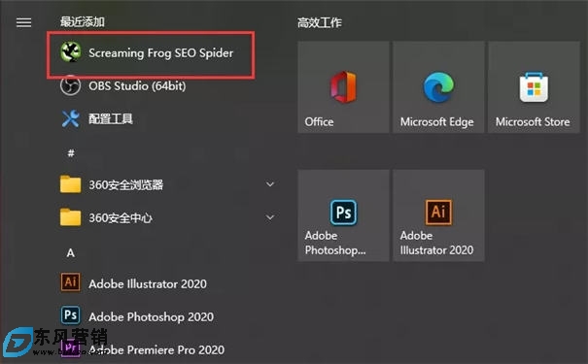The height and width of the screenshot is (364, 588).
Task: Expand the 360安全中心 folder chevron
Action: pyautogui.click(x=270, y=217)
